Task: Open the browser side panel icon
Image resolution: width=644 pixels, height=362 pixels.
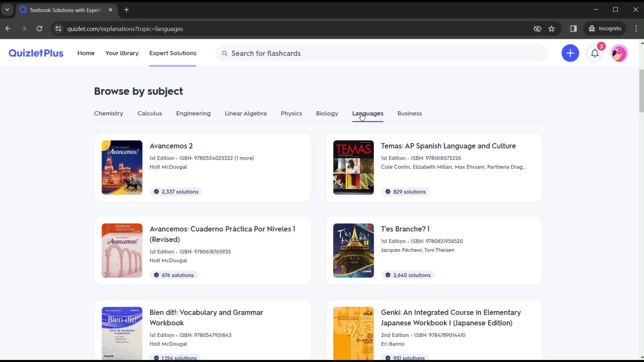Action: [573, 28]
